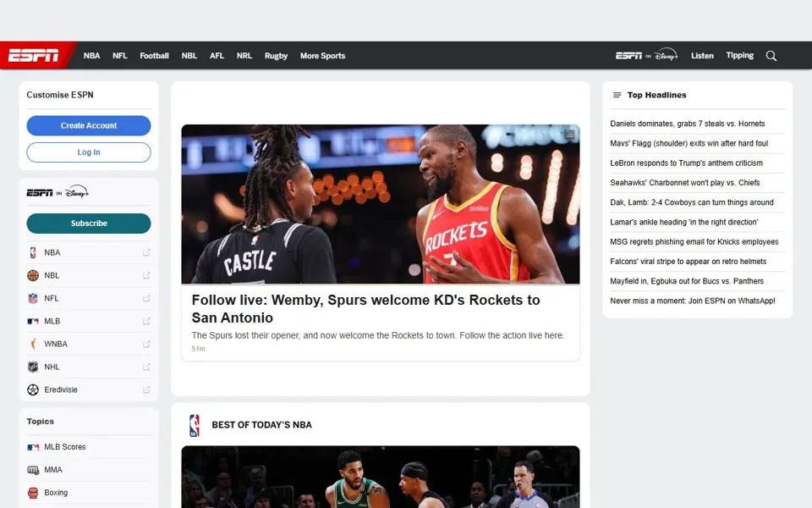This screenshot has width=812, height=508.
Task: Open the search magnifier icon
Action: click(771, 56)
